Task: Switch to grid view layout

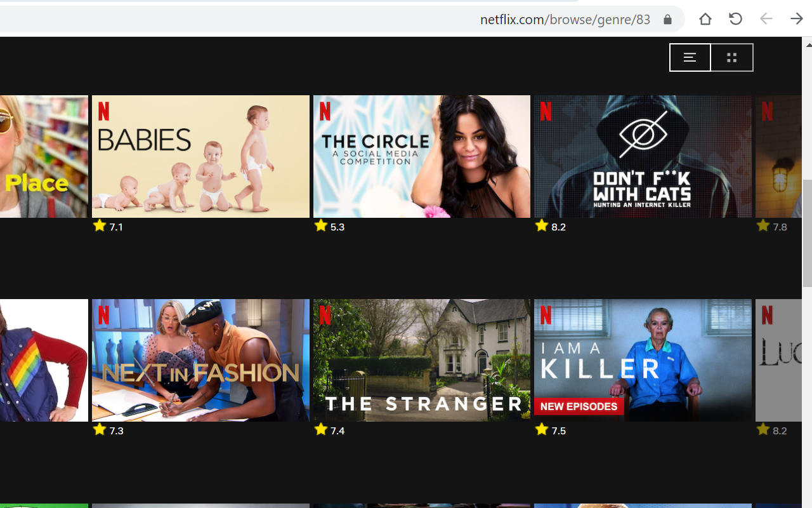Action: [x=731, y=57]
